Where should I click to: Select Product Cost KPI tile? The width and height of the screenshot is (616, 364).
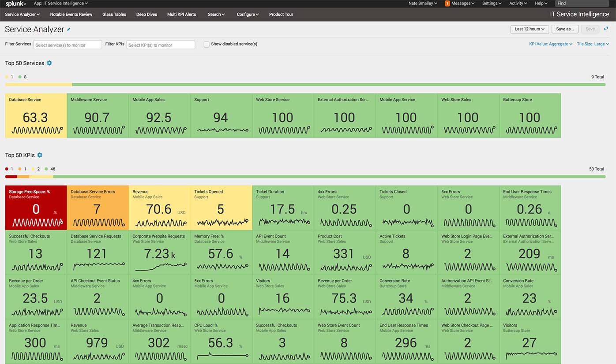tap(345, 252)
